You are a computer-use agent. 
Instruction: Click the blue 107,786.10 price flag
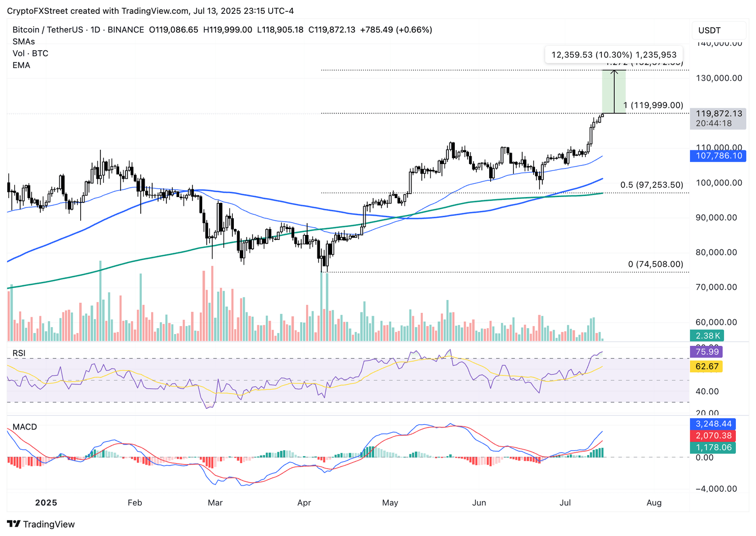point(718,156)
